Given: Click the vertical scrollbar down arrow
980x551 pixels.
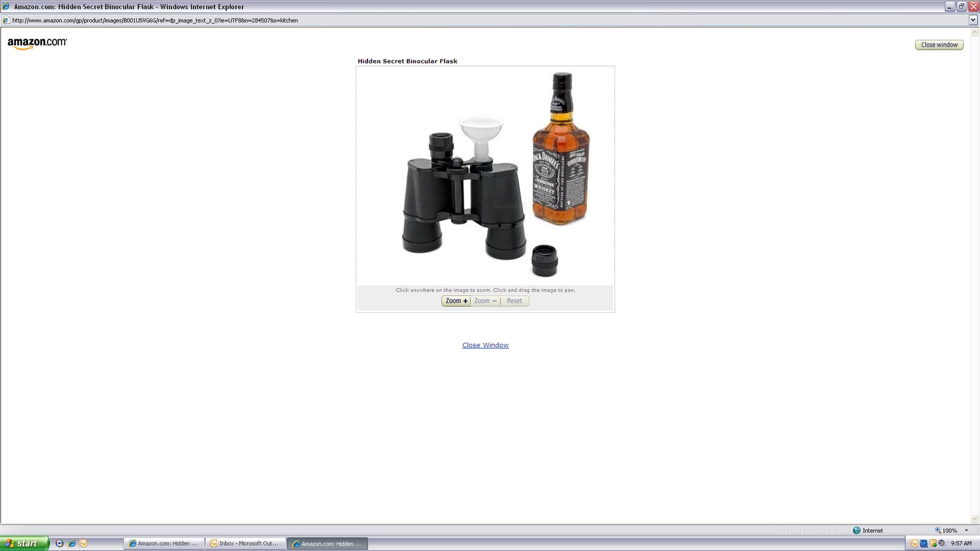Looking at the screenshot, I should coord(974,519).
